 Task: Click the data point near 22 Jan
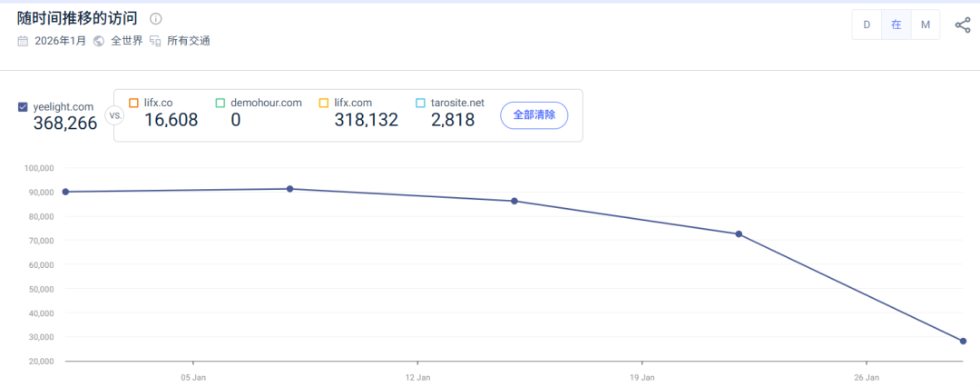tap(739, 234)
